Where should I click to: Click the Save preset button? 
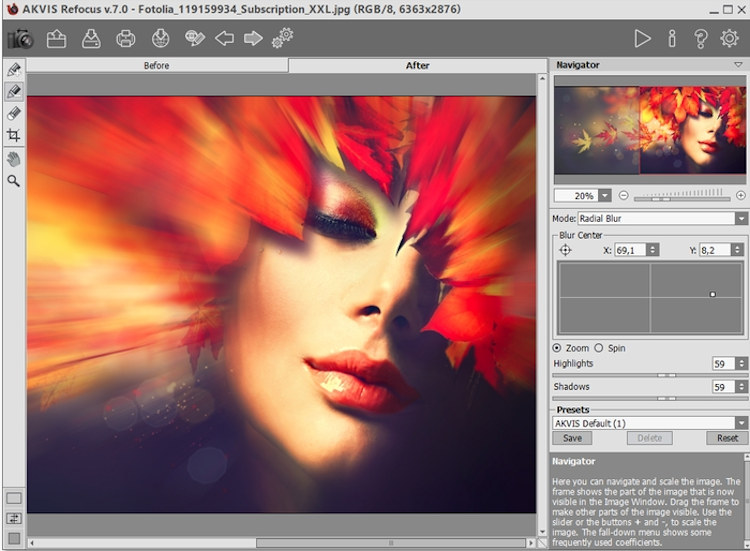pos(571,438)
